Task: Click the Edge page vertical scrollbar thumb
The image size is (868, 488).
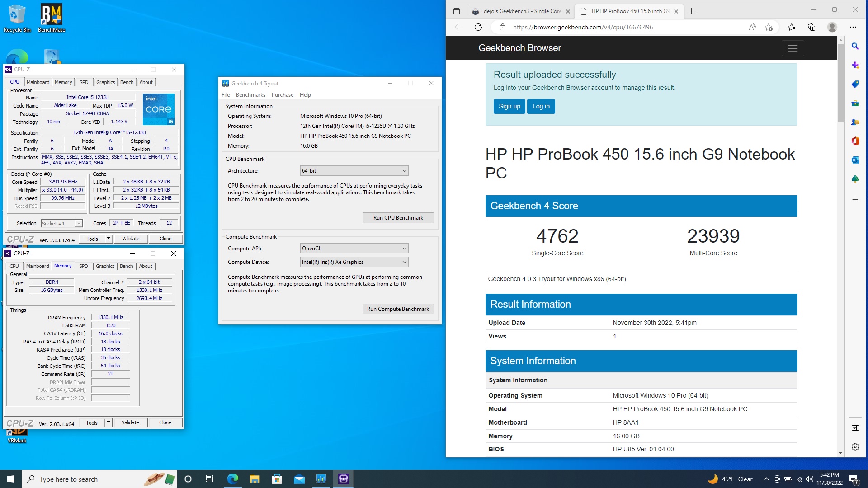Action: pos(840,83)
